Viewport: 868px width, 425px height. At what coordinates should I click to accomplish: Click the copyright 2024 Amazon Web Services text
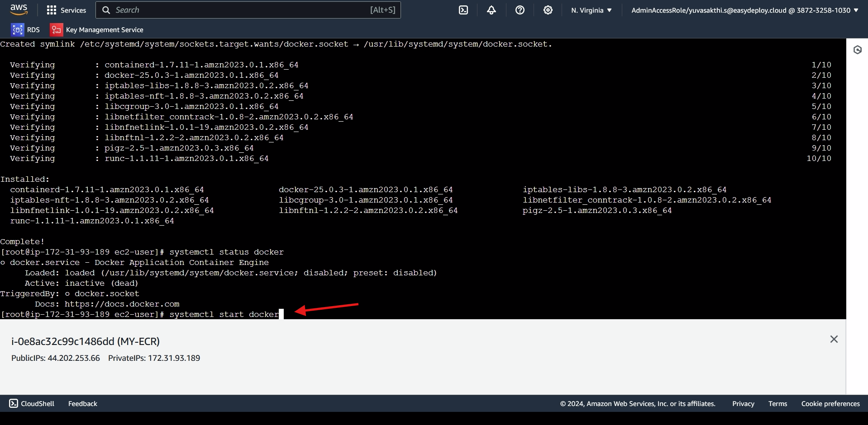638,403
